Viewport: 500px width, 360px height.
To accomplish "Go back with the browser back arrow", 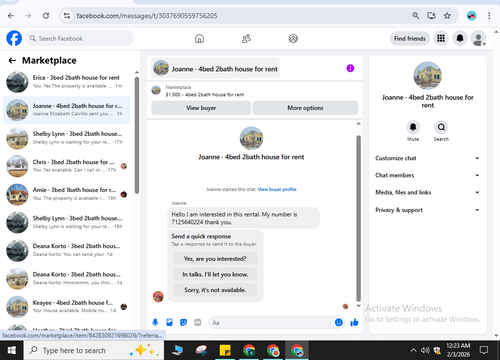I will pos(11,16).
